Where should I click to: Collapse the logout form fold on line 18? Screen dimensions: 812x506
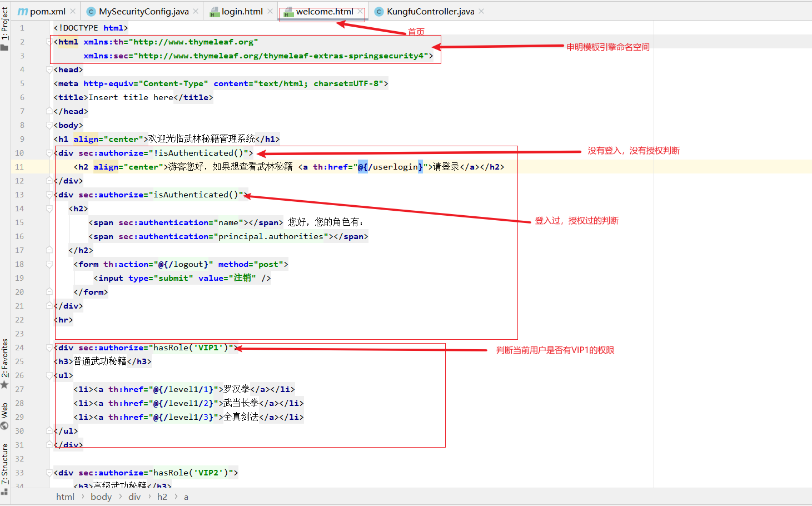[x=49, y=264]
